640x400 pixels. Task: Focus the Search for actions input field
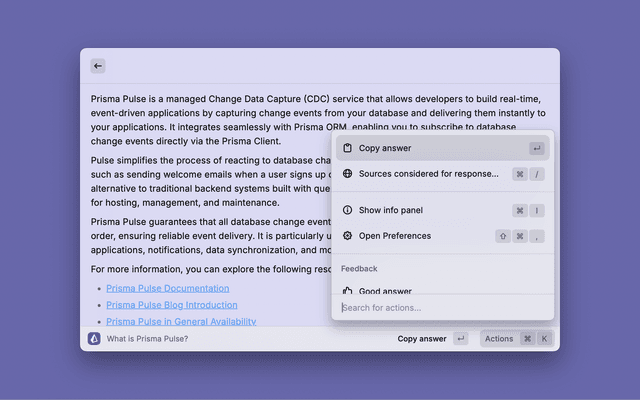(x=440, y=308)
